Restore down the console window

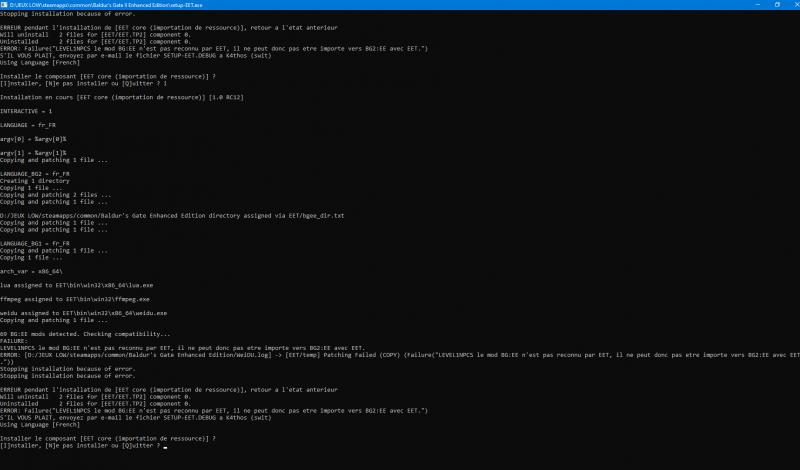777,5
